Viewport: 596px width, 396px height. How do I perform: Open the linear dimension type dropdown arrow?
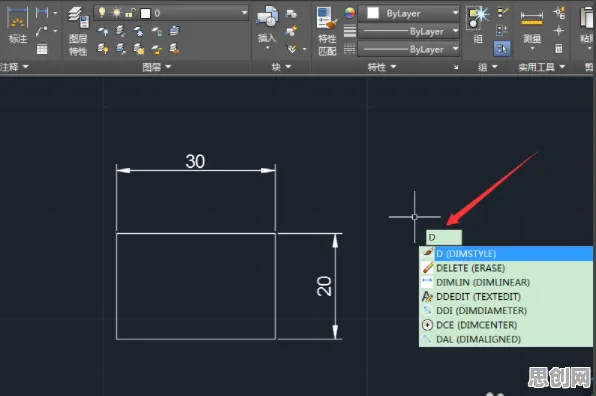55,13
